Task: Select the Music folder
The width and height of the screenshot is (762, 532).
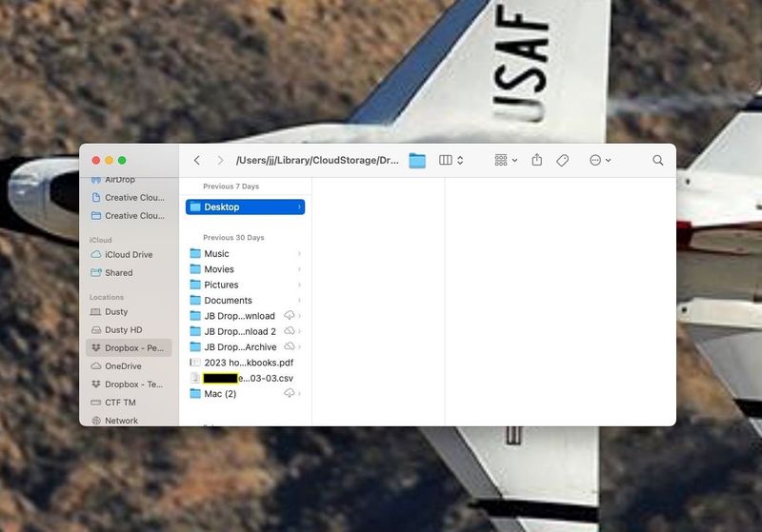Action: tap(245, 253)
